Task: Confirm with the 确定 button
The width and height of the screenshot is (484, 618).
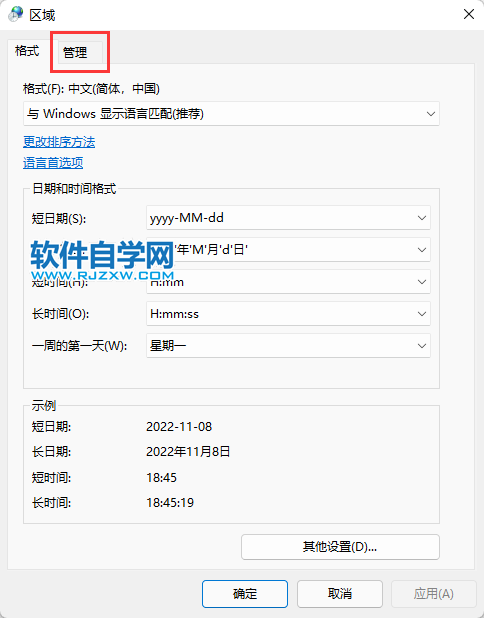Action: [245, 594]
